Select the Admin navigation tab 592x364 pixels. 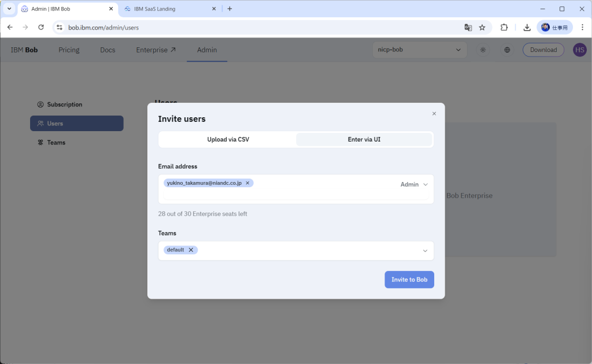pos(207,50)
